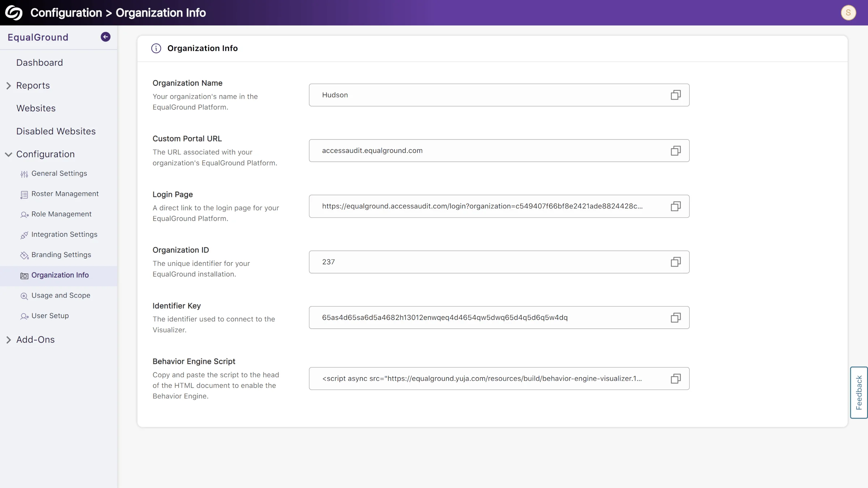Viewport: 868px width, 488px height.
Task: Click the Organization Info sidebar icon
Action: pos(24,276)
